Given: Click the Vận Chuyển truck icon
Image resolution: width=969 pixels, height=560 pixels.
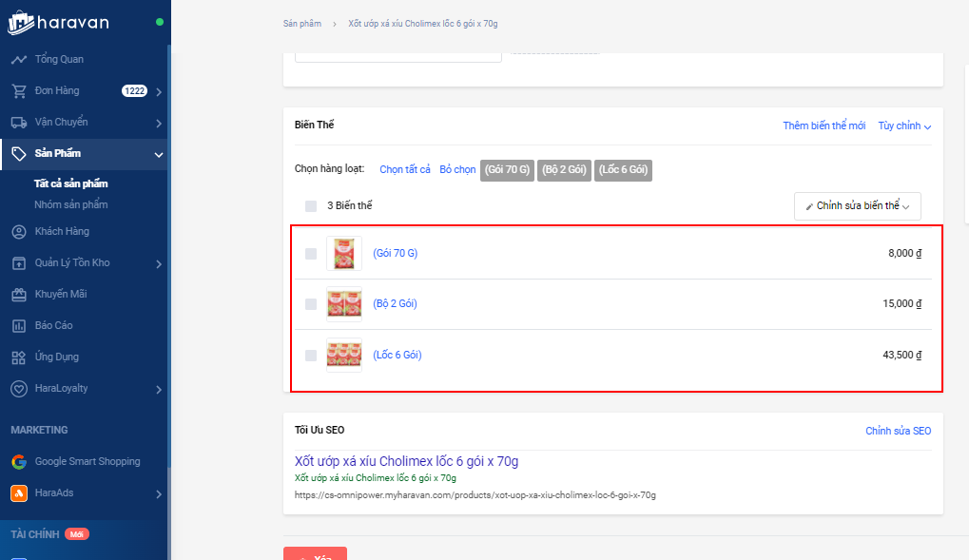Looking at the screenshot, I should tap(18, 123).
